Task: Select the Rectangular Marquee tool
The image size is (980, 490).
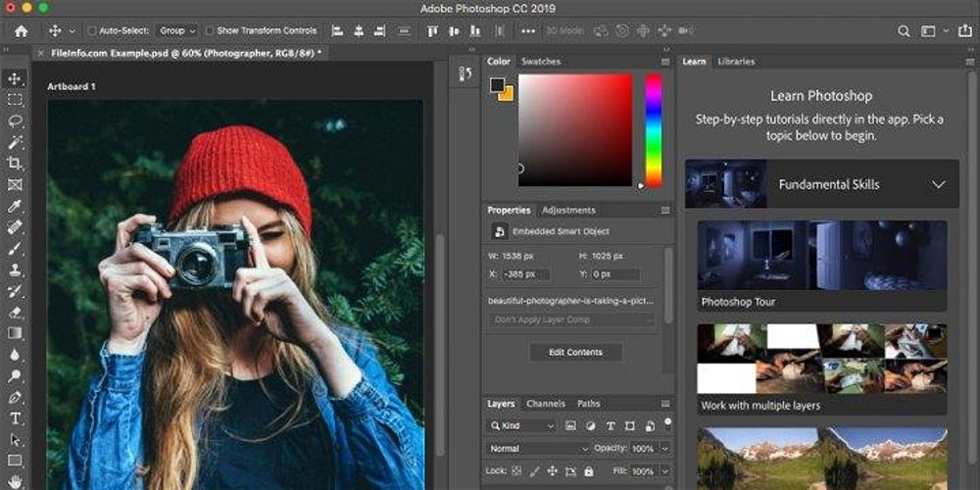Action: click(16, 99)
